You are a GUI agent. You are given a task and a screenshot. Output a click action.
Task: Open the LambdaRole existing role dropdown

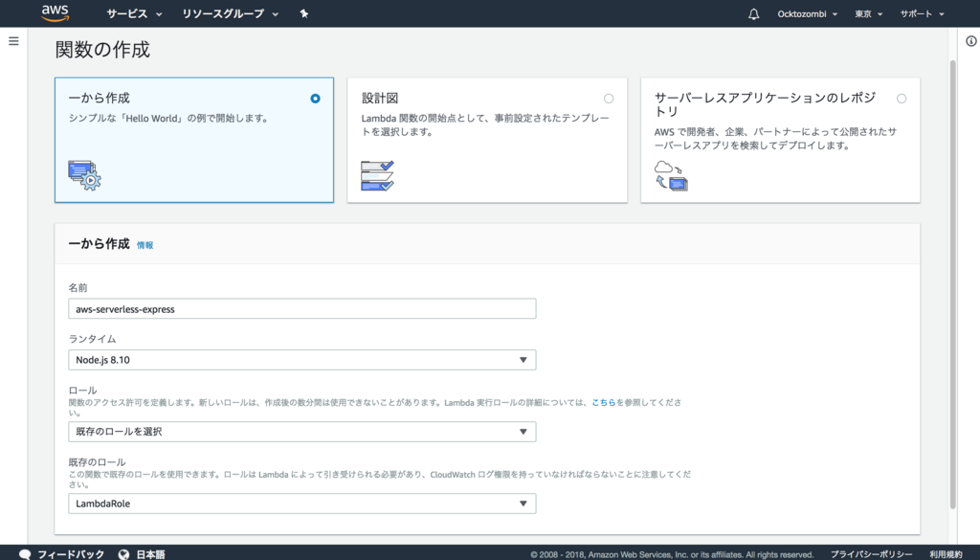tap(301, 504)
